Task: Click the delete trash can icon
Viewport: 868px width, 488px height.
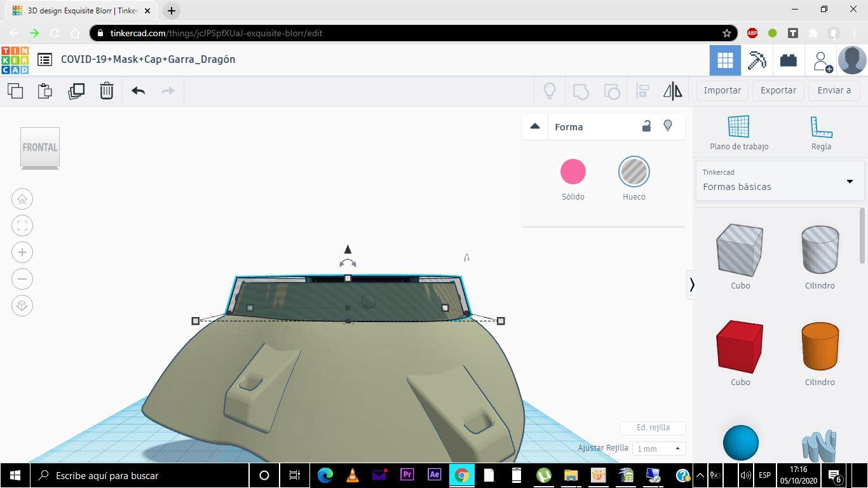Action: coord(107,91)
